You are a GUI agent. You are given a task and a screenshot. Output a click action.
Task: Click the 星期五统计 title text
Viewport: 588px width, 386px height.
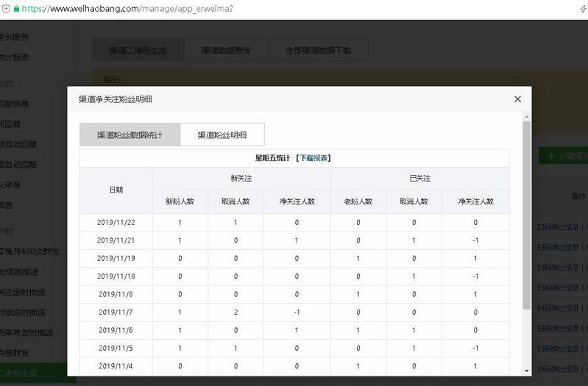click(272, 158)
